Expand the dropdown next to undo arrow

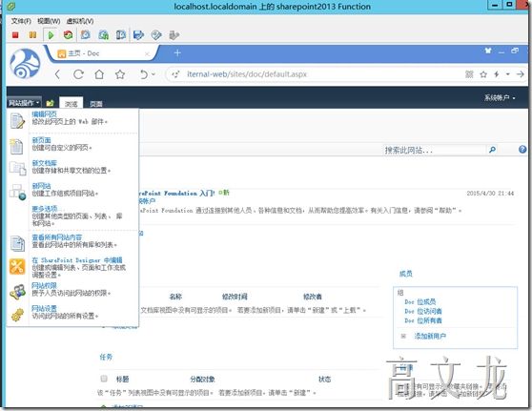tap(153, 74)
